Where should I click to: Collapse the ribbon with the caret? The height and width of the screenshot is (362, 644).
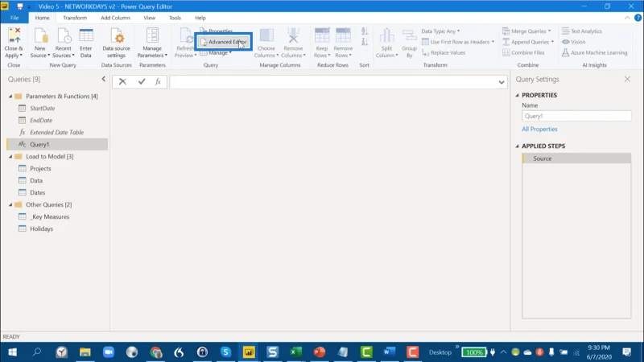tap(627, 18)
